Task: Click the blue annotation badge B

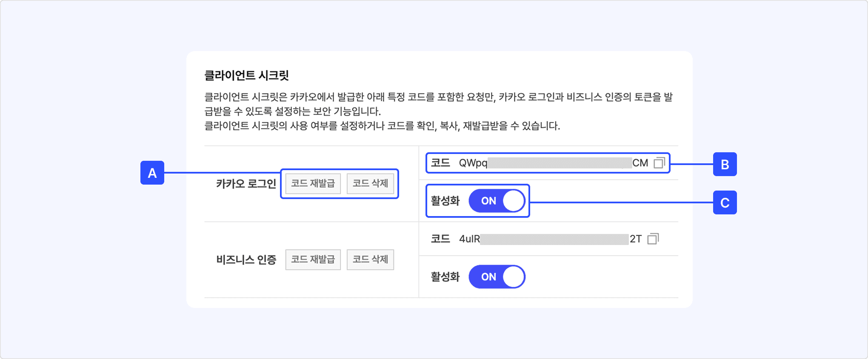Action: [x=725, y=164]
